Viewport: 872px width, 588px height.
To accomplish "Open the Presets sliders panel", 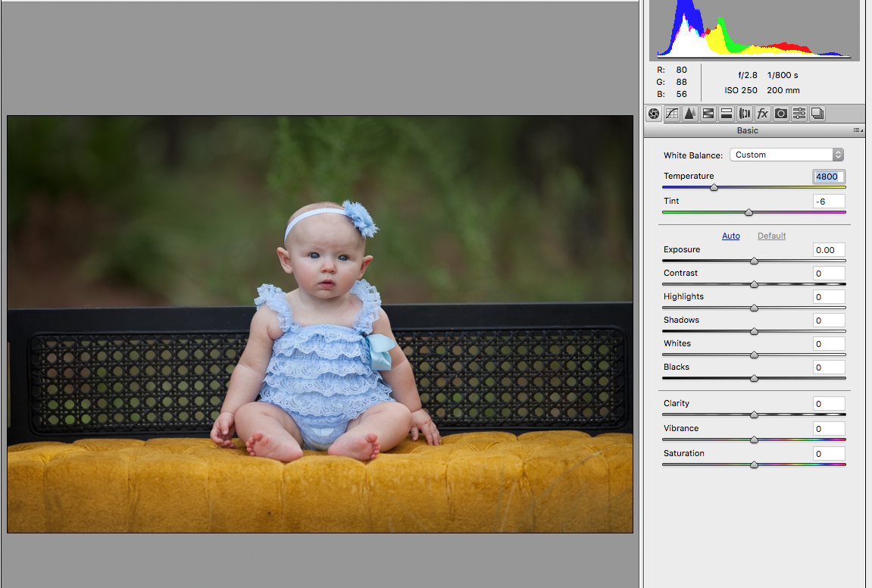I will tap(799, 114).
